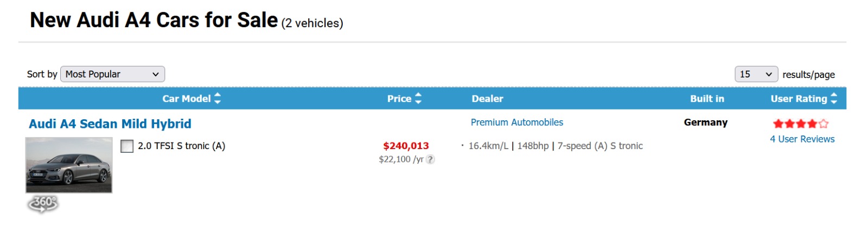Click the $240,013 price

pos(406,146)
